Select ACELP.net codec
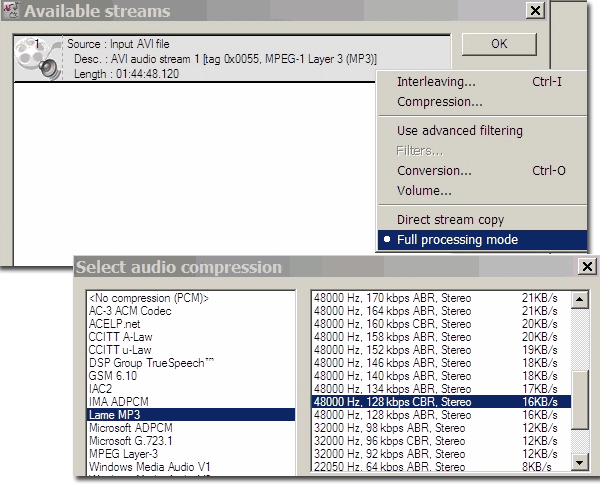 tap(191, 324)
